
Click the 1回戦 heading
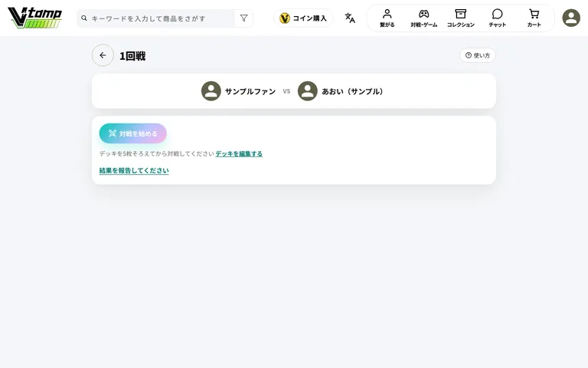132,56
